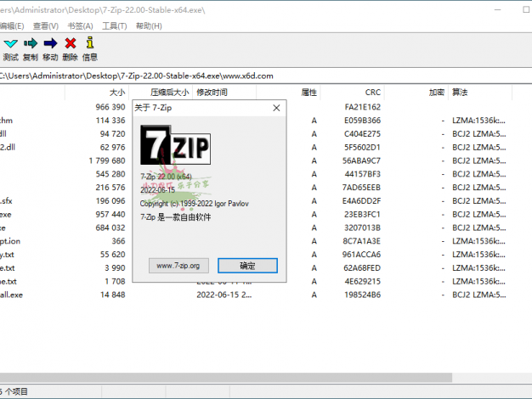Viewport: 532px width, 399px height.
Task: Click CRC value 56ABA9C7
Action: [361, 160]
